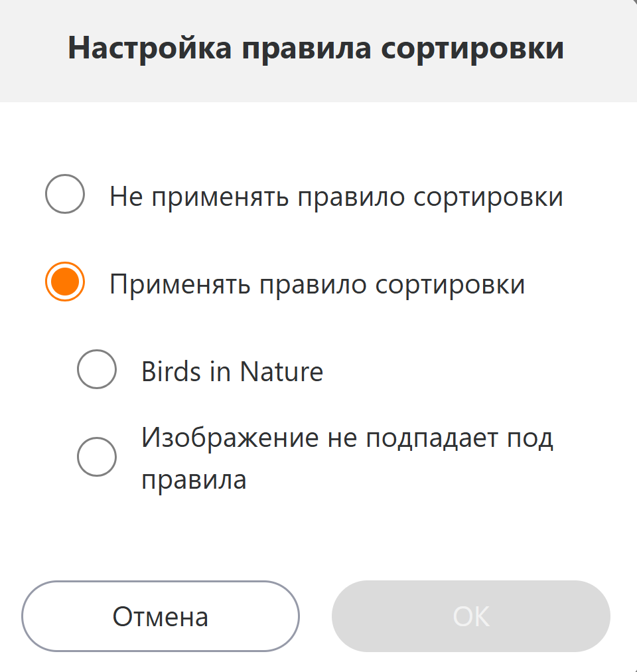Cancel the sorting rule settings dialog
The height and width of the screenshot is (672, 637).
tap(160, 616)
